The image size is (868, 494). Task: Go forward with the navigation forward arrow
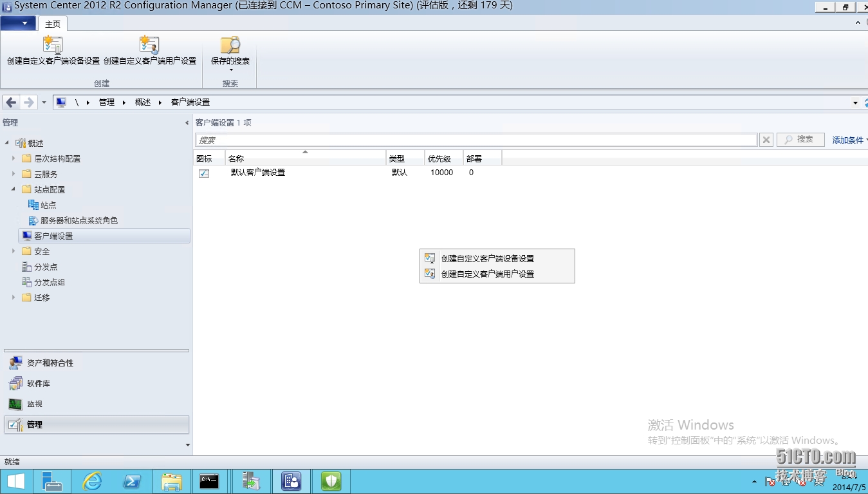pos(28,102)
